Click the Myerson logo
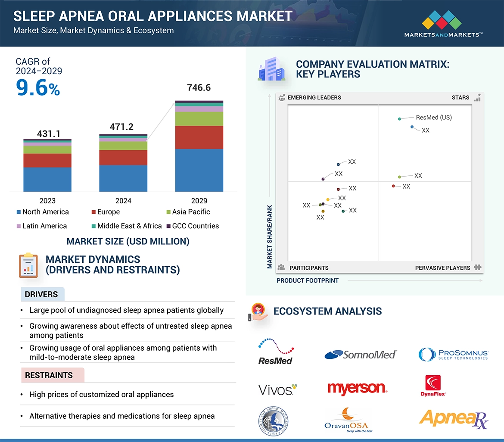The width and height of the screenshot is (504, 442). click(357, 388)
